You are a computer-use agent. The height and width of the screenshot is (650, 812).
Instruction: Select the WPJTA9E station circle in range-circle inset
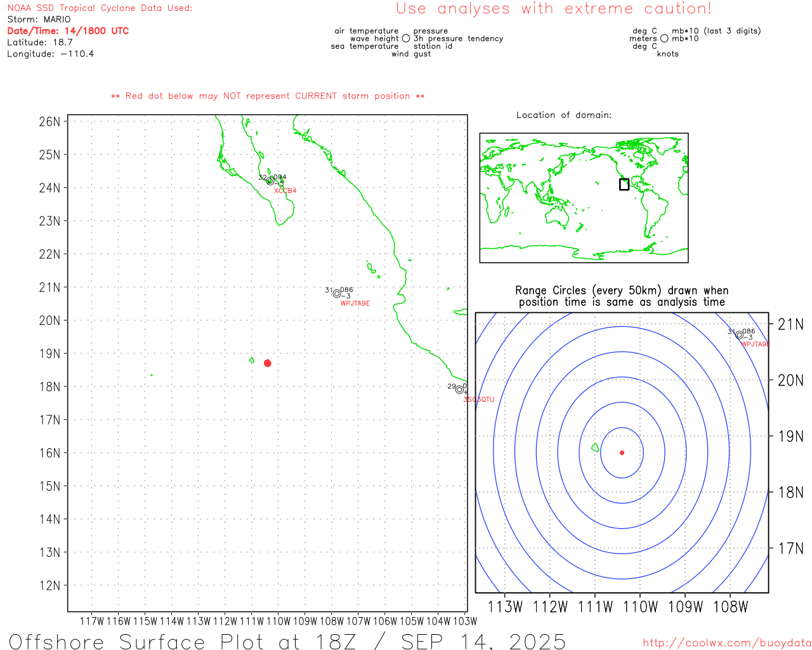coord(739,335)
